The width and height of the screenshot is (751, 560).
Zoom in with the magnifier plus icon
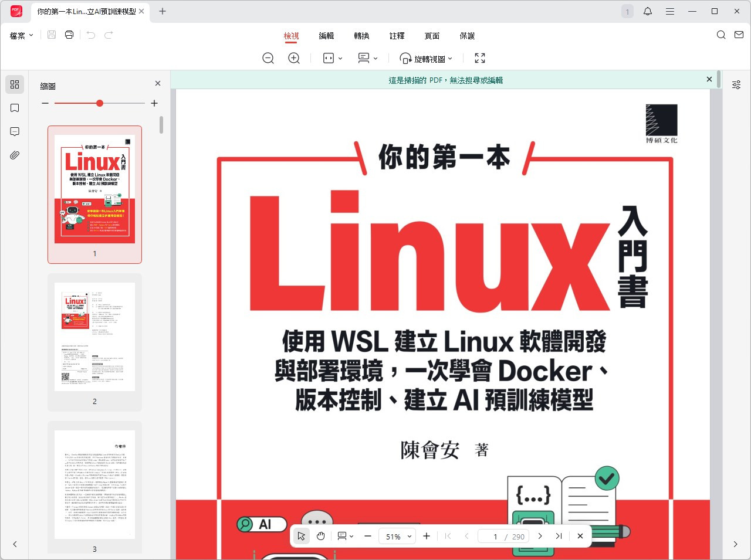(294, 58)
